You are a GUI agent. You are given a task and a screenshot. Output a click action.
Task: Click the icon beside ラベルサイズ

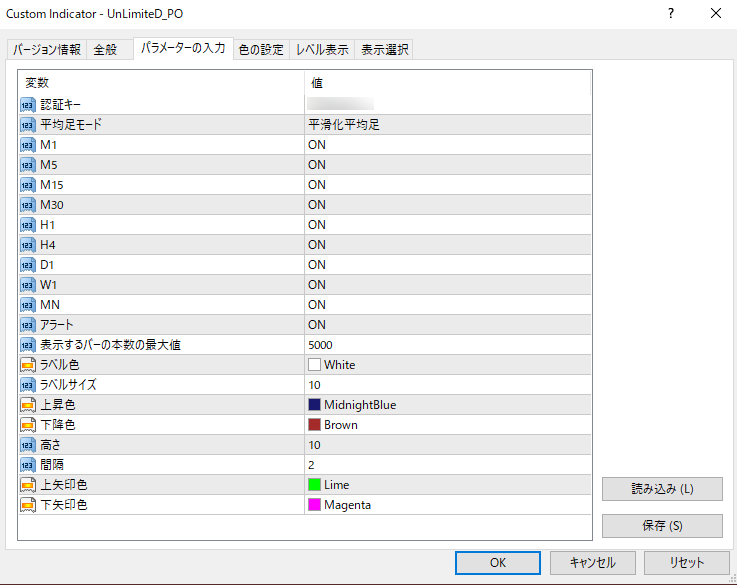point(28,385)
